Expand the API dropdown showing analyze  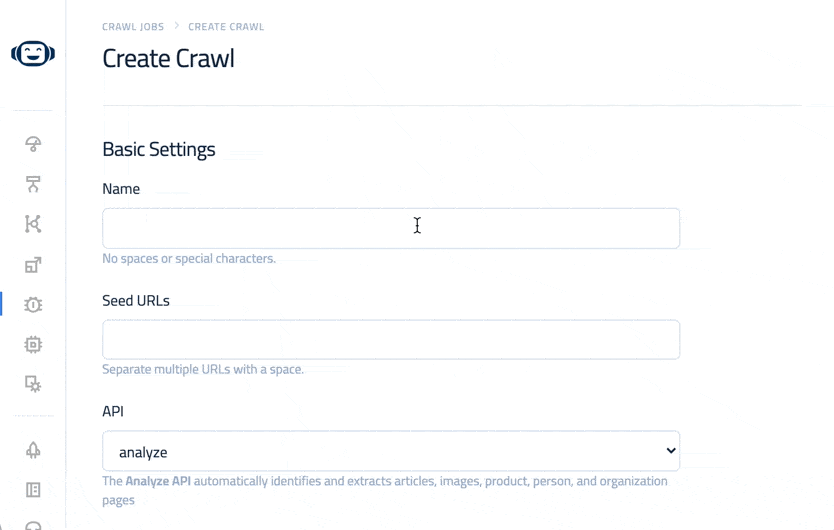click(390, 452)
